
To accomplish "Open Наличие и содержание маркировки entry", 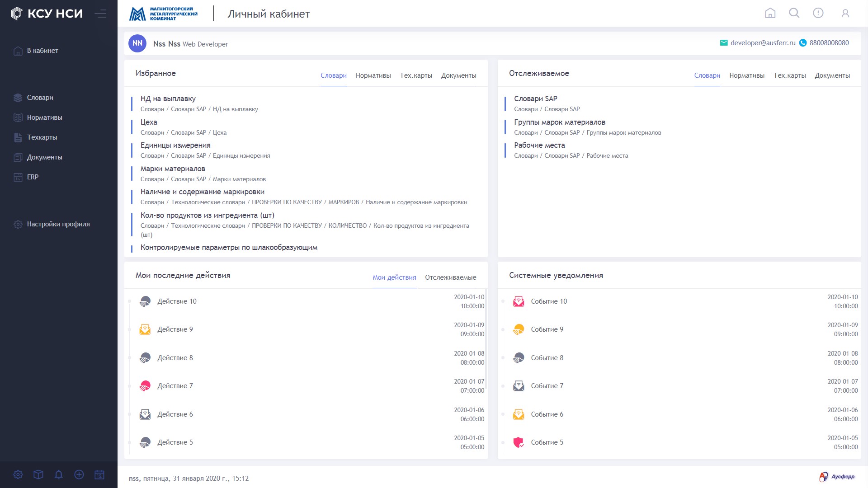I will point(203,192).
